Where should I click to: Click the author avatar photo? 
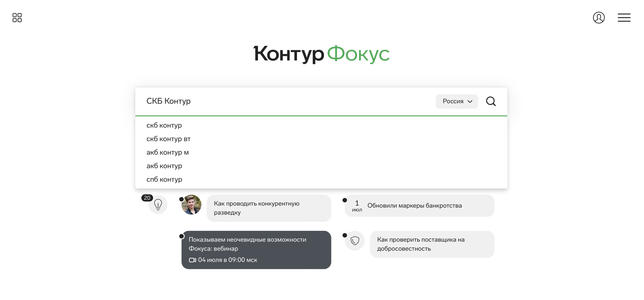point(191,205)
